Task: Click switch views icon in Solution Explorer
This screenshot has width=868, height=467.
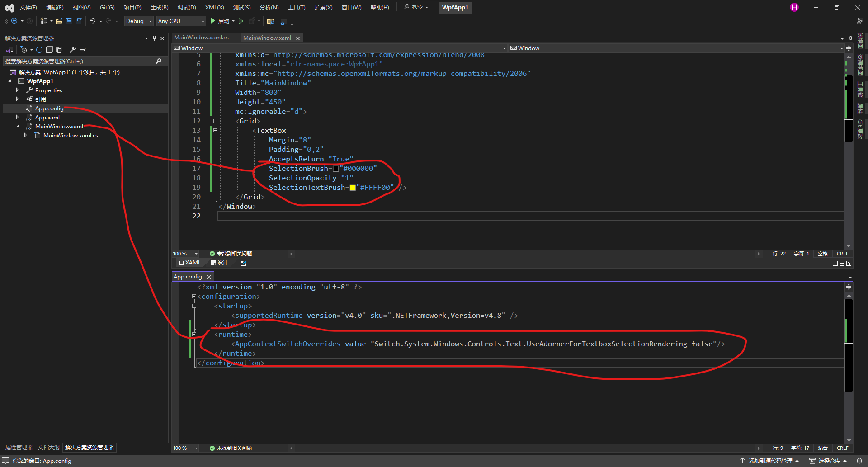Action: pos(10,50)
